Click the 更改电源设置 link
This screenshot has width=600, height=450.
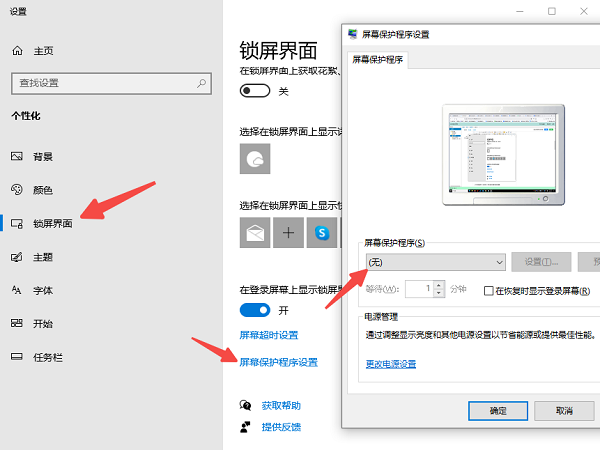click(391, 364)
